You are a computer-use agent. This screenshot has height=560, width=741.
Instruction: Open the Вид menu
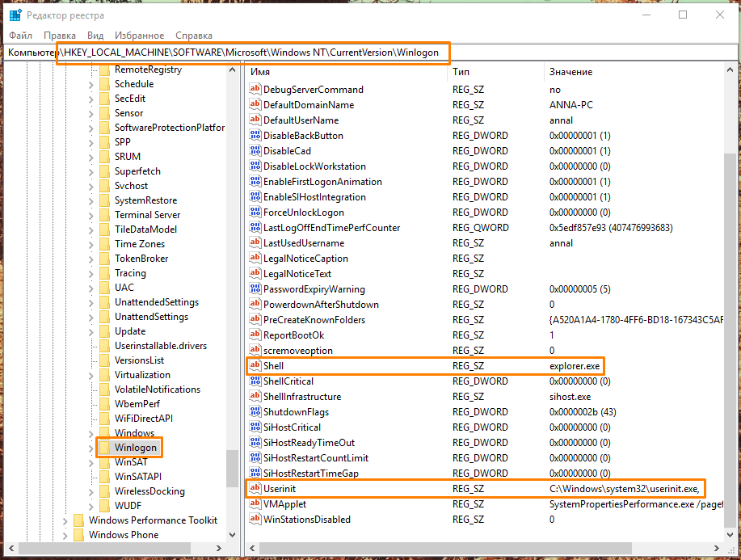(95, 36)
